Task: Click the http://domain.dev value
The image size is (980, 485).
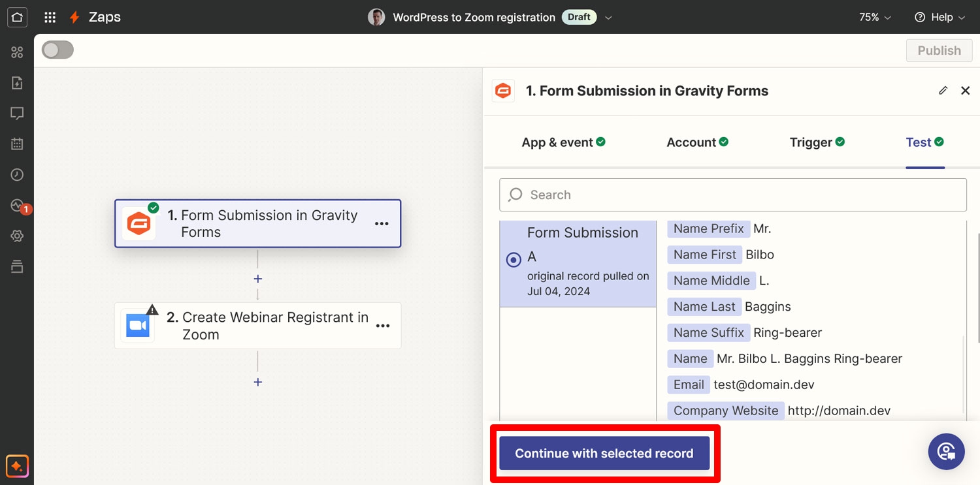Action: tap(839, 411)
